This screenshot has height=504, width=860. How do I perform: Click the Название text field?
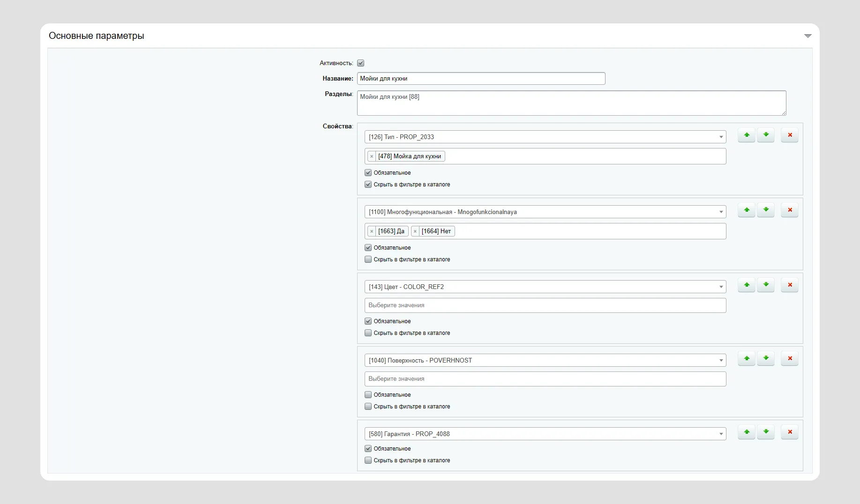tap(481, 79)
